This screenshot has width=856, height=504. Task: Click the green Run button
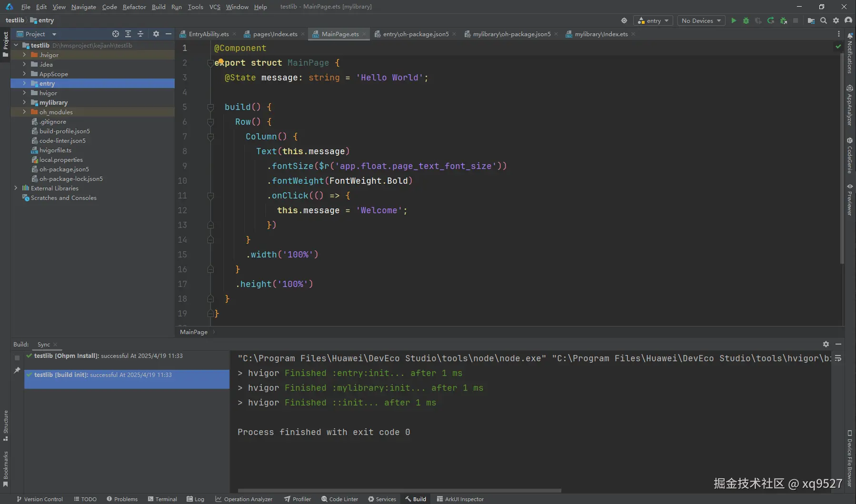734,20
